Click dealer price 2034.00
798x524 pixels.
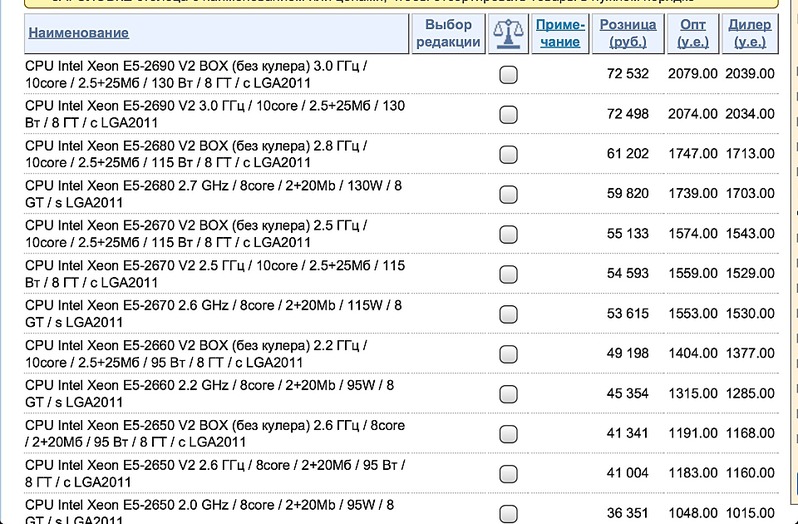[x=750, y=114]
